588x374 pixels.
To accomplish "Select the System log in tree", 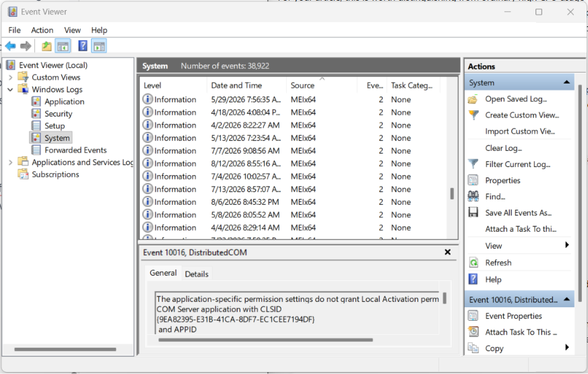I will click(57, 138).
